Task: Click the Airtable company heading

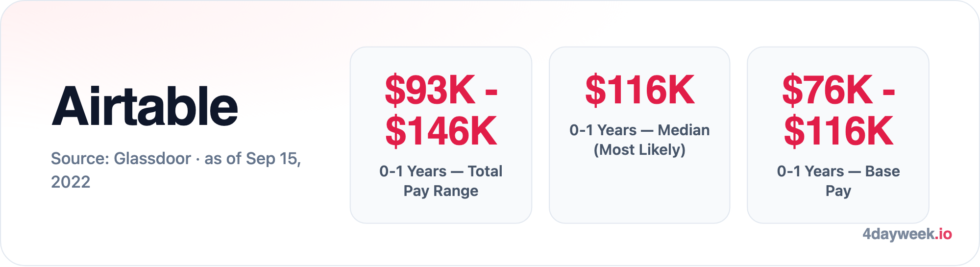Action: [x=145, y=106]
